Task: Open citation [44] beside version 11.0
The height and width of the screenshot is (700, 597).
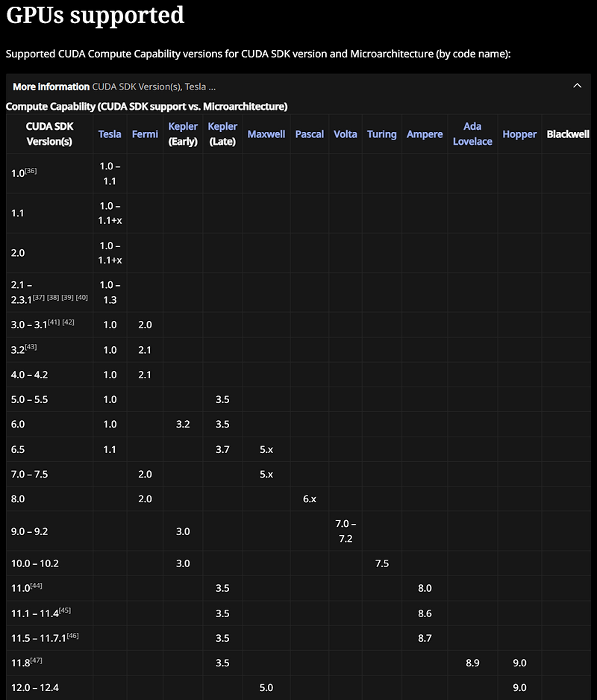Action: [36, 585]
